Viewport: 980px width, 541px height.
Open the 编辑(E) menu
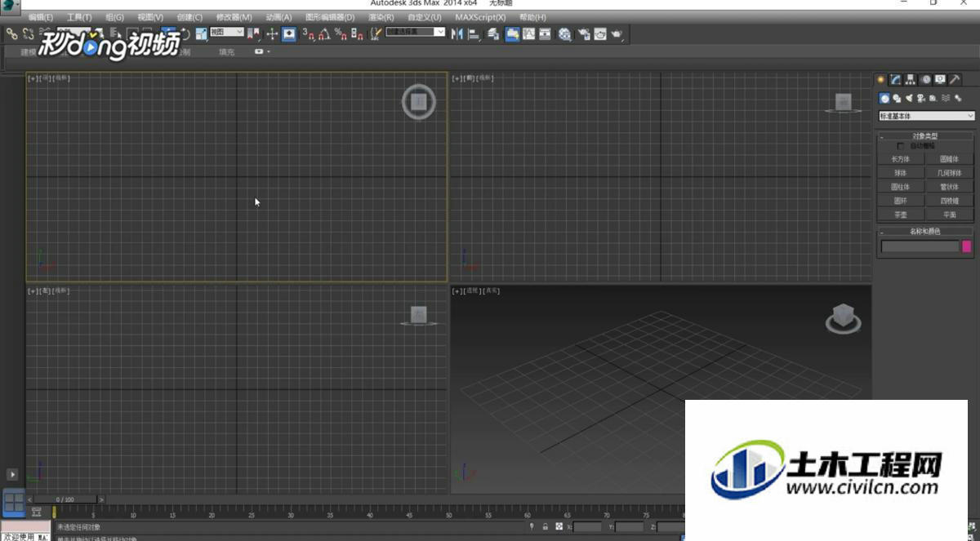tap(40, 17)
